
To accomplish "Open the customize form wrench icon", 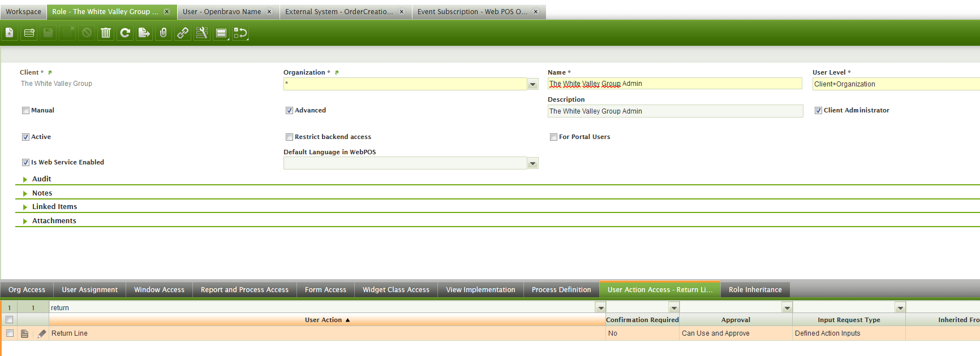I will click(x=202, y=33).
